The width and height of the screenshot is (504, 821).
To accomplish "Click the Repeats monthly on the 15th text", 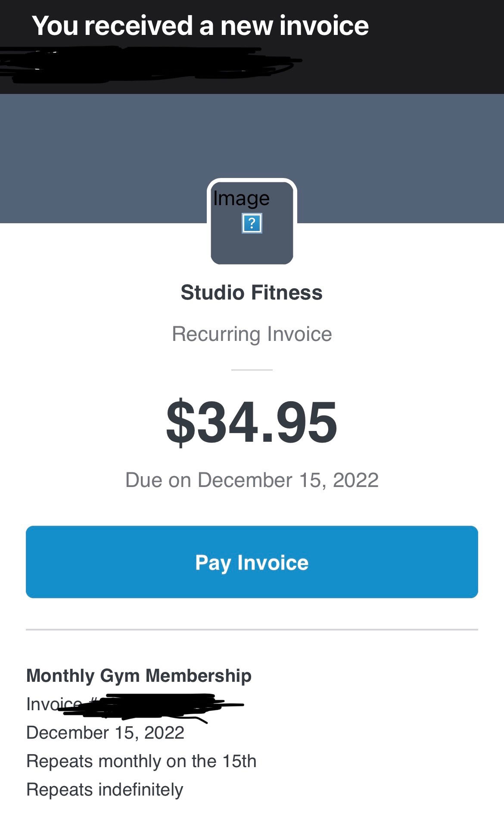I will coord(141,761).
